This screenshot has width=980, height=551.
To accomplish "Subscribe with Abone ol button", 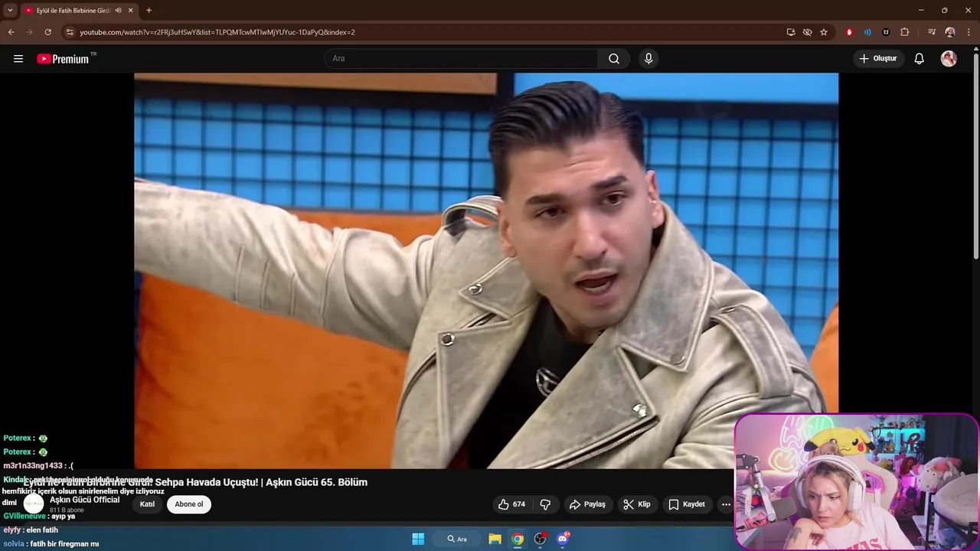I will click(x=189, y=504).
